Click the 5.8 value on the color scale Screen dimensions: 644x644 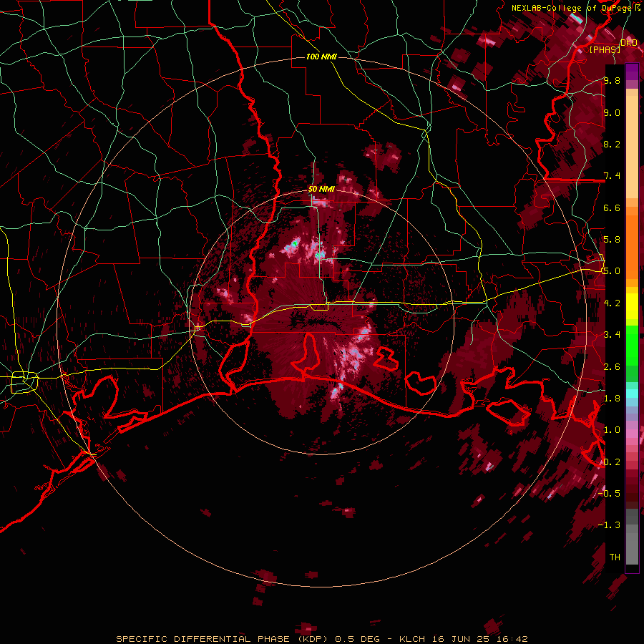612,239
